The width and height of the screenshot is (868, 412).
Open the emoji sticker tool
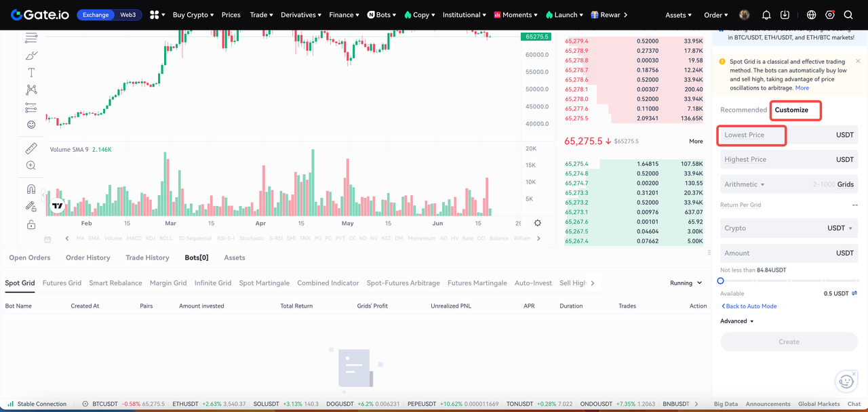click(31, 125)
